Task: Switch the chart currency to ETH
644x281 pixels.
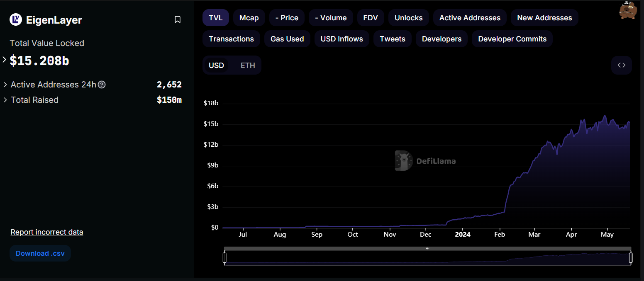Action: point(247,65)
